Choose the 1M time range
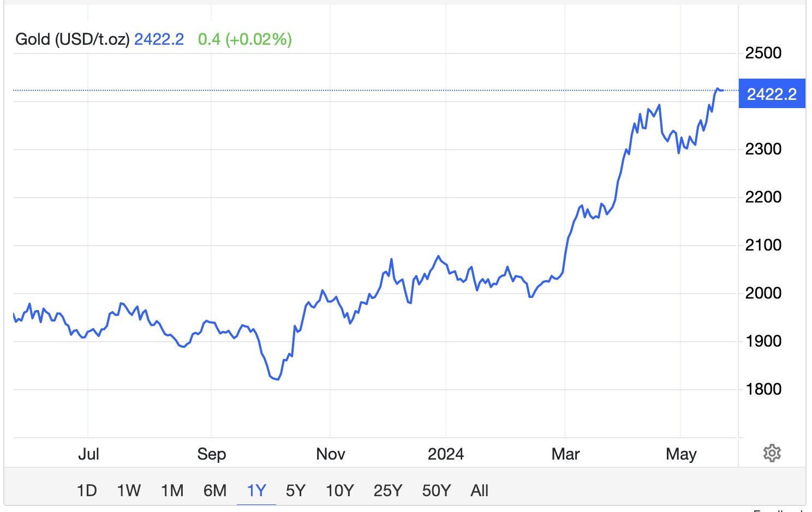The width and height of the screenshot is (812, 512). coord(172,491)
